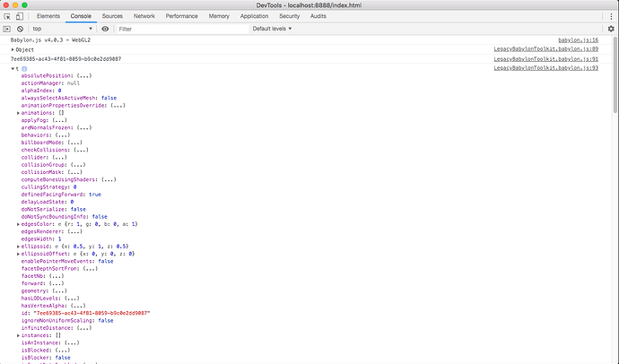Evaluate the hasLODLevels getter

(x=72, y=299)
